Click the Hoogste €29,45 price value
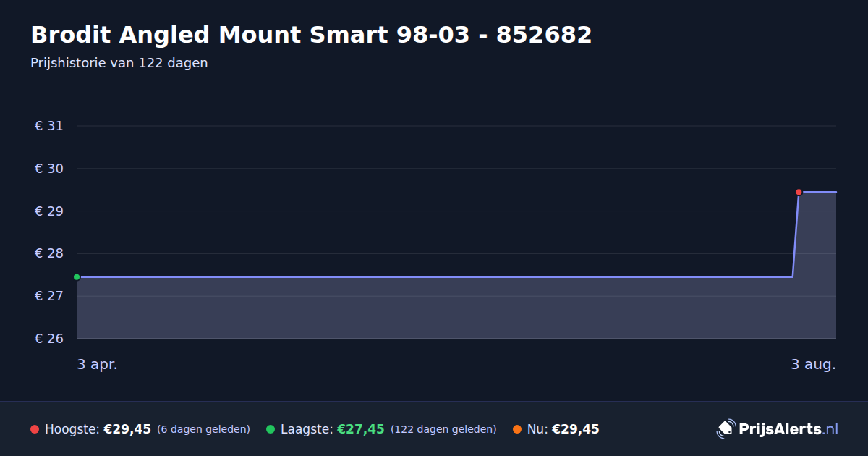The width and height of the screenshot is (868, 456). point(127,429)
